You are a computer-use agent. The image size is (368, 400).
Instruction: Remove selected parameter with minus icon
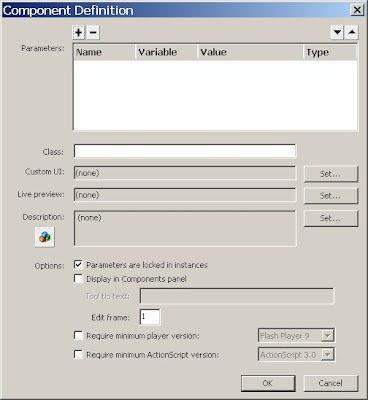[x=93, y=32]
